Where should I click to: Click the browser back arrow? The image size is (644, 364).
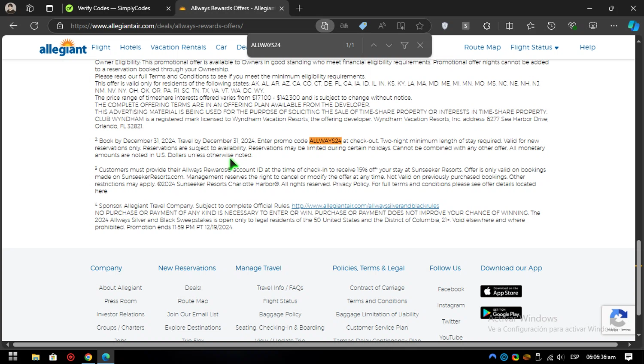point(13,26)
